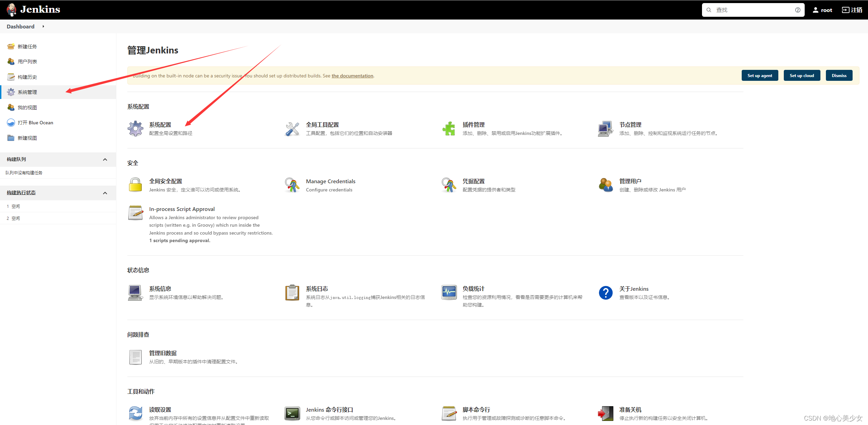
Task: Expand the Dashboard breadcrumb arrow
Action: (x=43, y=26)
